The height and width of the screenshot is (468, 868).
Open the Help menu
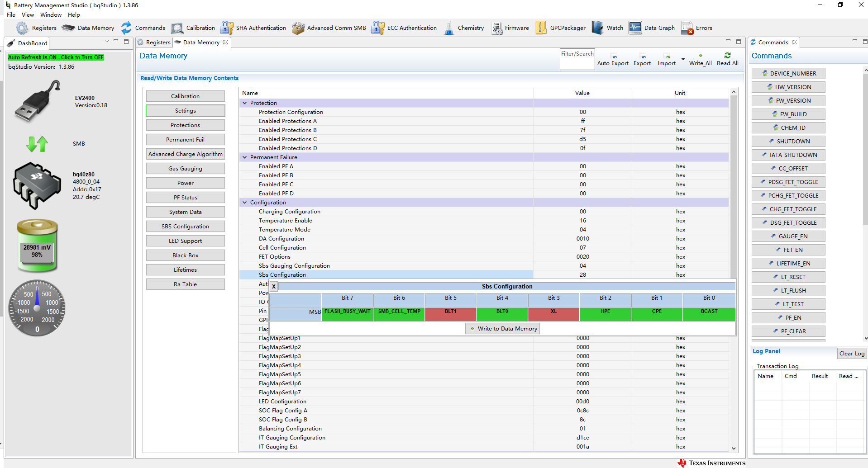[74, 15]
